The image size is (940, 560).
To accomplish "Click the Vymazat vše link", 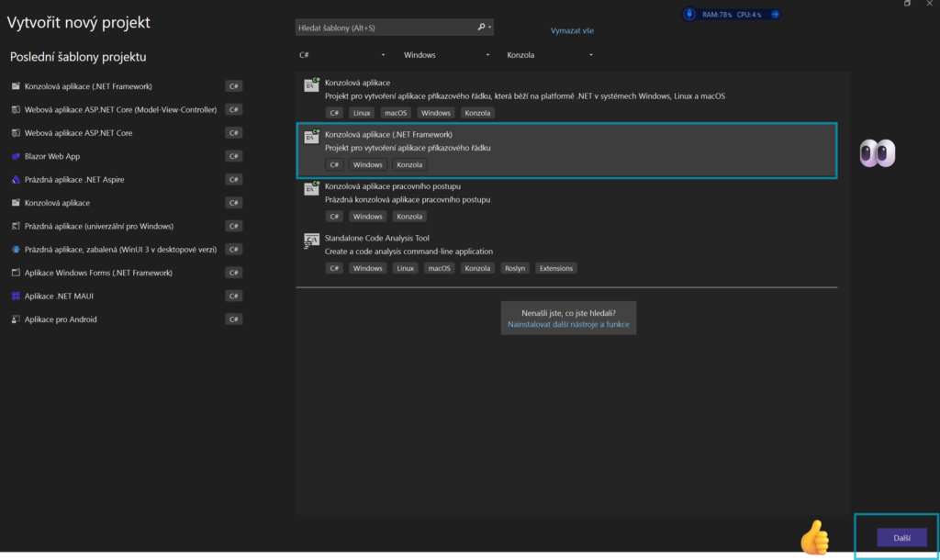I will click(572, 30).
